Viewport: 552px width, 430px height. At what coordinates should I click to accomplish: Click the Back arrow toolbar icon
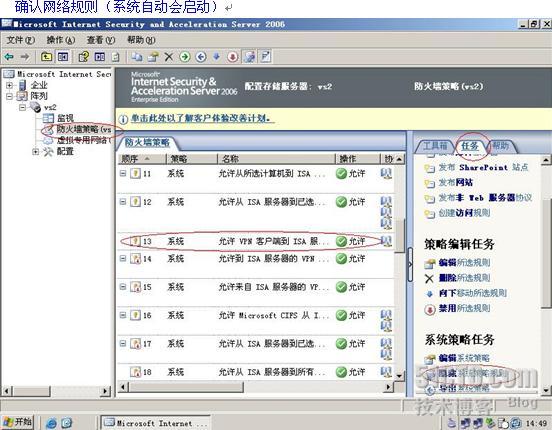coord(9,56)
